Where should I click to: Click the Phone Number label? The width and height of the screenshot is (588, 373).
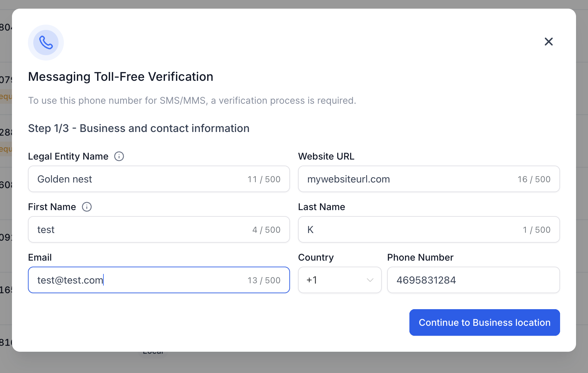tap(420, 257)
